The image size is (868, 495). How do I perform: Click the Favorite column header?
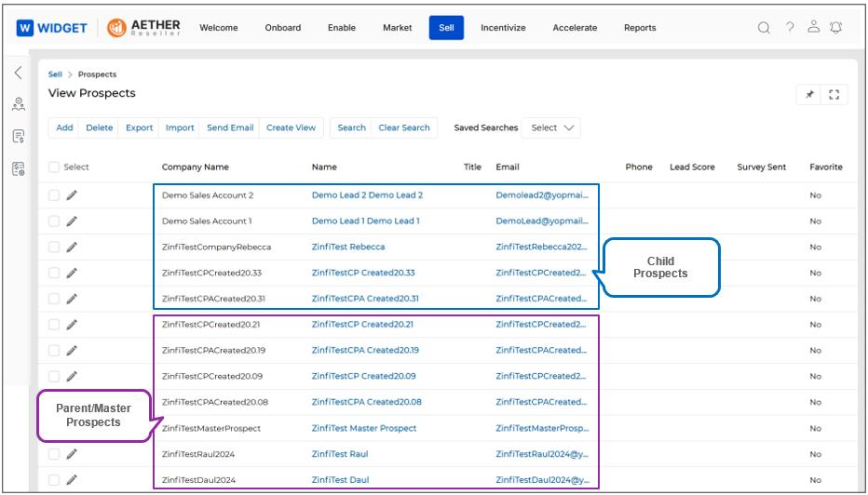[x=826, y=167]
